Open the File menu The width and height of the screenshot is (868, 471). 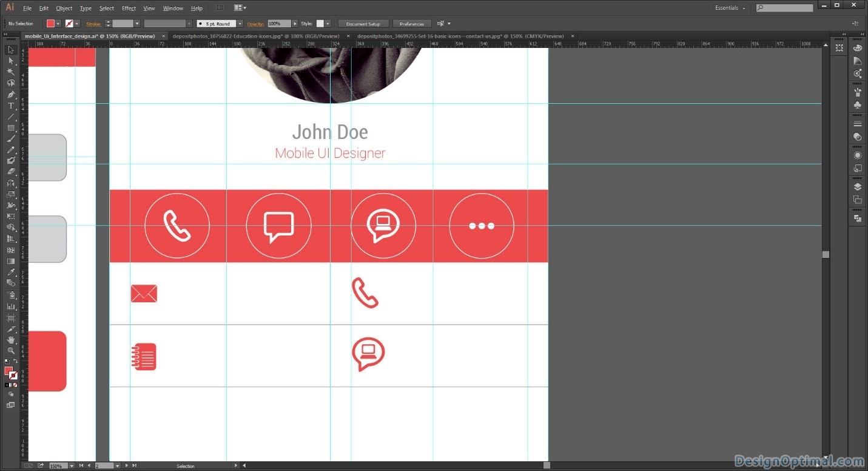pyautogui.click(x=27, y=8)
